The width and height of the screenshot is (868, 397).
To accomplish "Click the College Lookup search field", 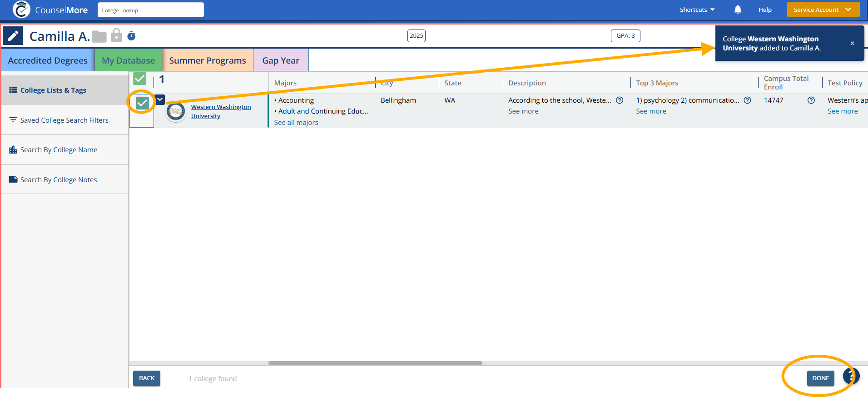I will coord(151,10).
